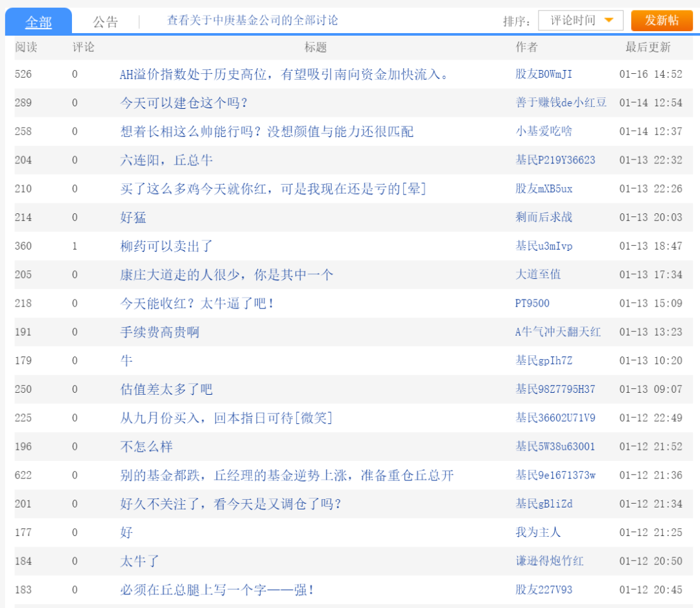Viewport: 700px width, 608px height.
Task: View author profile 大道至值
Action: point(538,275)
